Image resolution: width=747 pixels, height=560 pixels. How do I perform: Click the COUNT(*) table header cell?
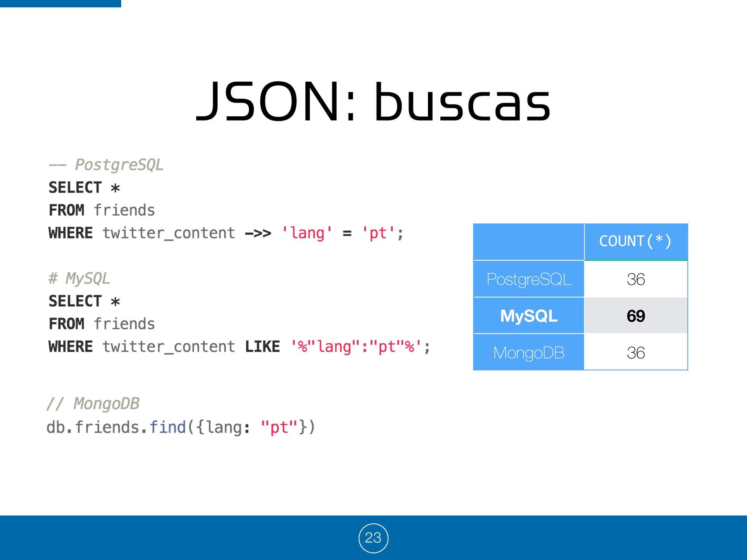point(636,241)
